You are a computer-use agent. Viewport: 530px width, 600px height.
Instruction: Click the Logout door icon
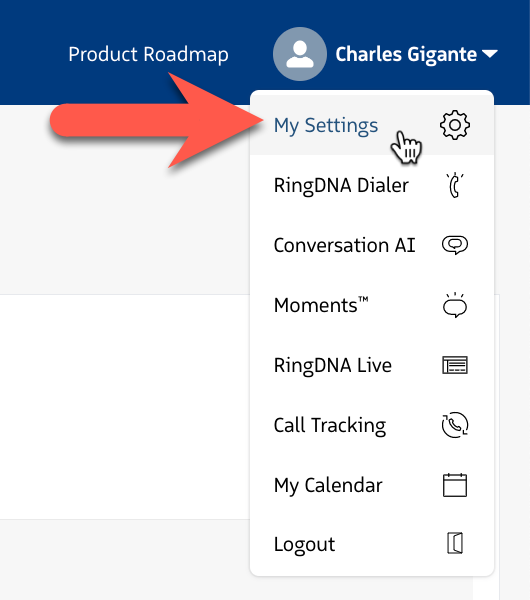click(455, 543)
